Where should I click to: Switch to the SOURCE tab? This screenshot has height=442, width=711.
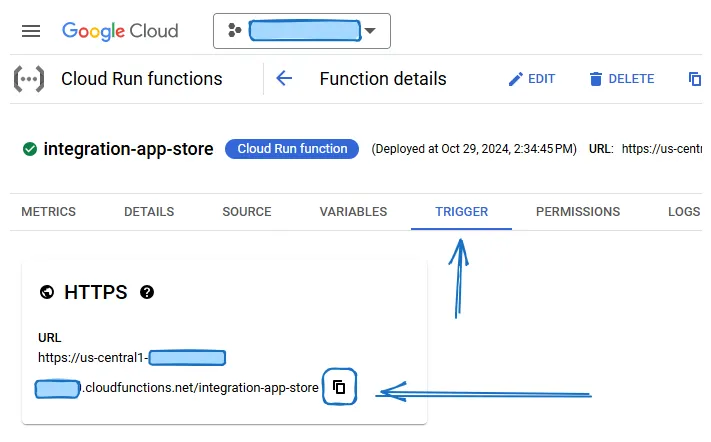pyautogui.click(x=247, y=212)
